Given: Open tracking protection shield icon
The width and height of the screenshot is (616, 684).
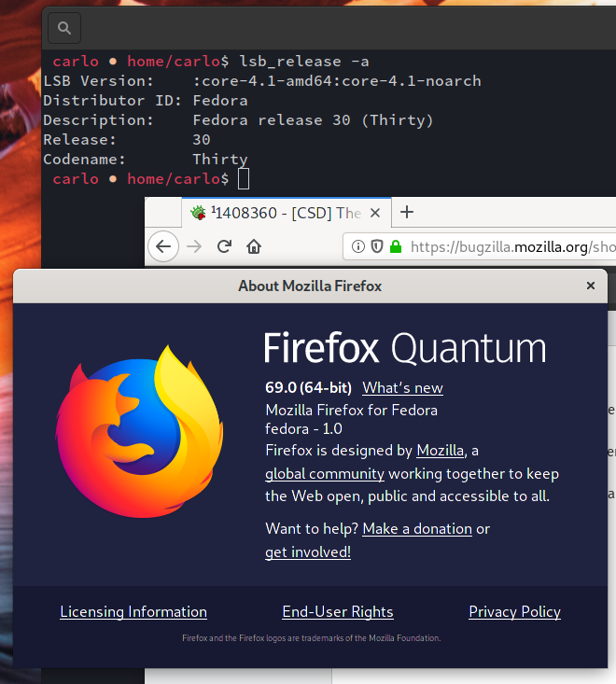Looking at the screenshot, I should coord(377,246).
